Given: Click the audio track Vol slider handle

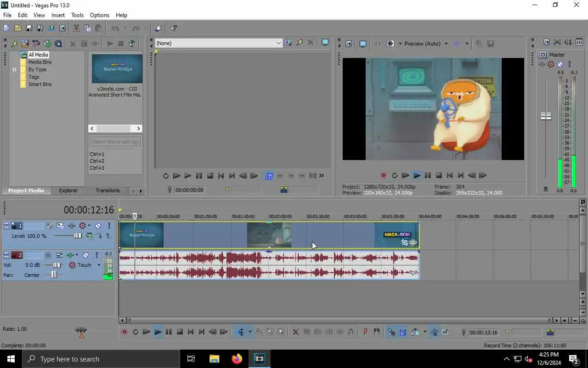Looking at the screenshot, I should click(x=57, y=265).
